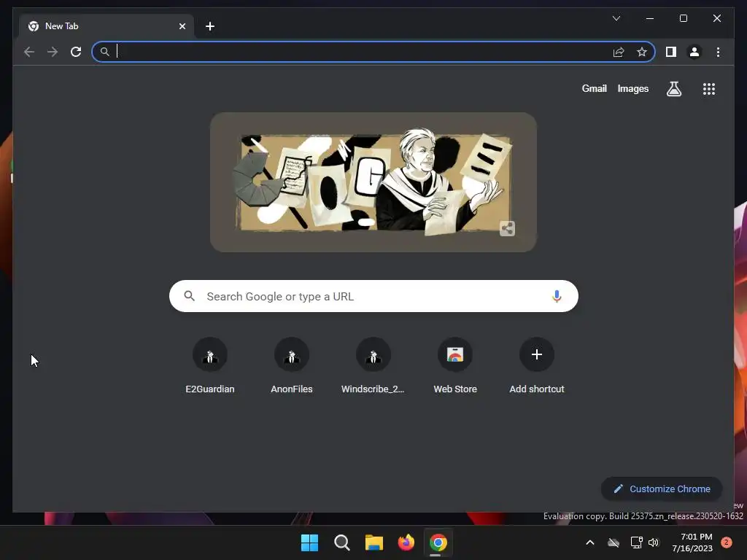Open the Chrome three-dot menu
747x560 pixels.
[x=718, y=52]
